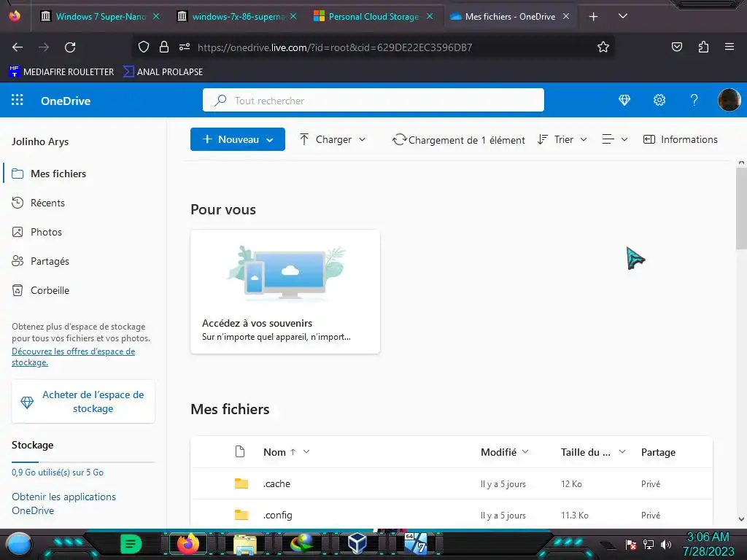Expand the Nom column options chevron
Image resolution: width=747 pixels, height=560 pixels.
pos(306,451)
